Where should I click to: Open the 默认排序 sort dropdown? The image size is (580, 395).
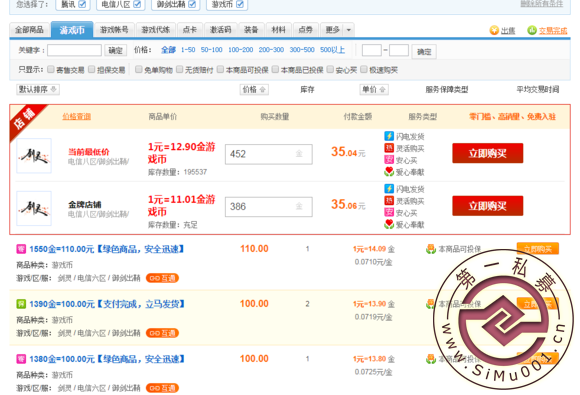coord(38,90)
